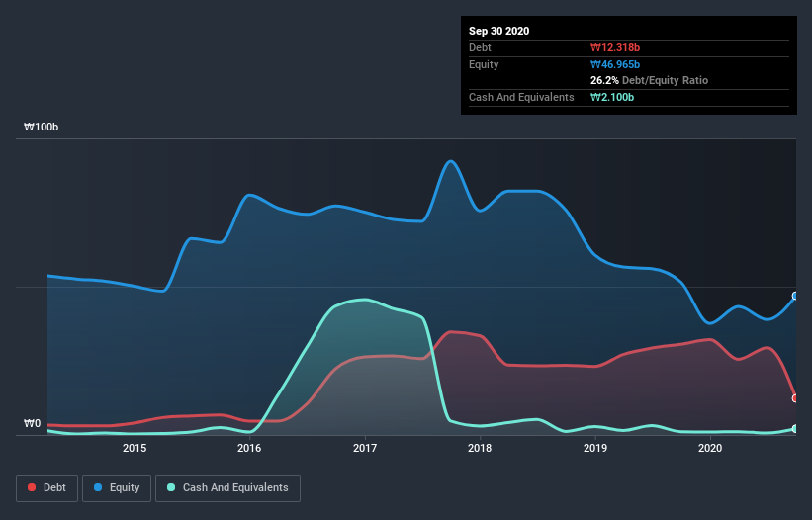Click the Equity row label in tooltip

pos(484,64)
